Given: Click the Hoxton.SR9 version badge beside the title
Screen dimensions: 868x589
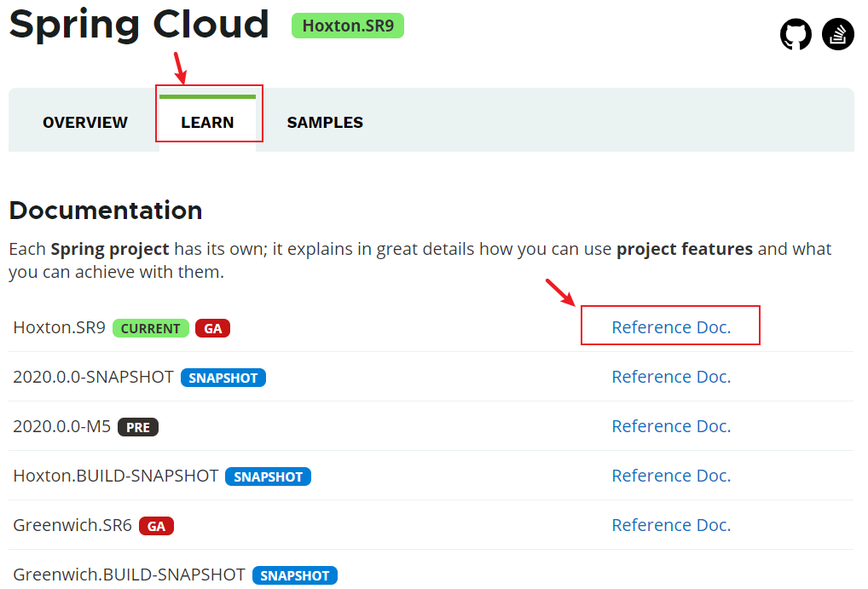Looking at the screenshot, I should tap(348, 26).
